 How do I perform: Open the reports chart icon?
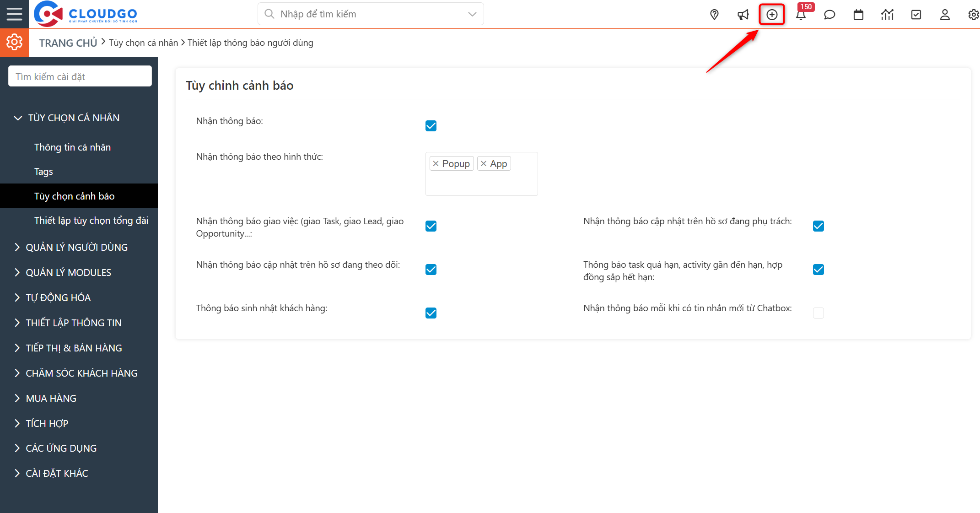point(887,15)
